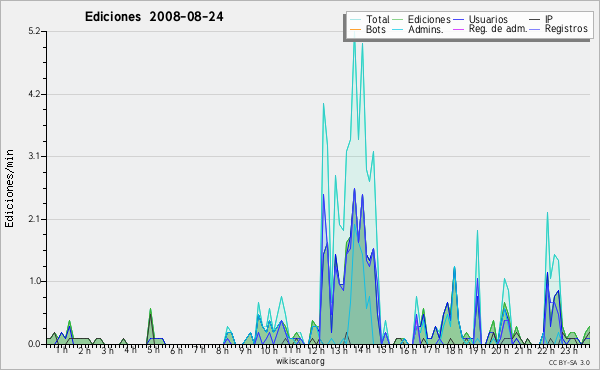Click the '10 h' x-axis label
This screenshot has height=370, width=600.
[269, 350]
